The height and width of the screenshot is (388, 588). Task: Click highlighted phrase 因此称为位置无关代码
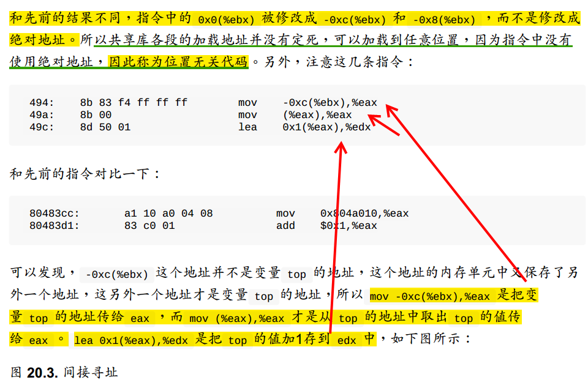coord(178,62)
